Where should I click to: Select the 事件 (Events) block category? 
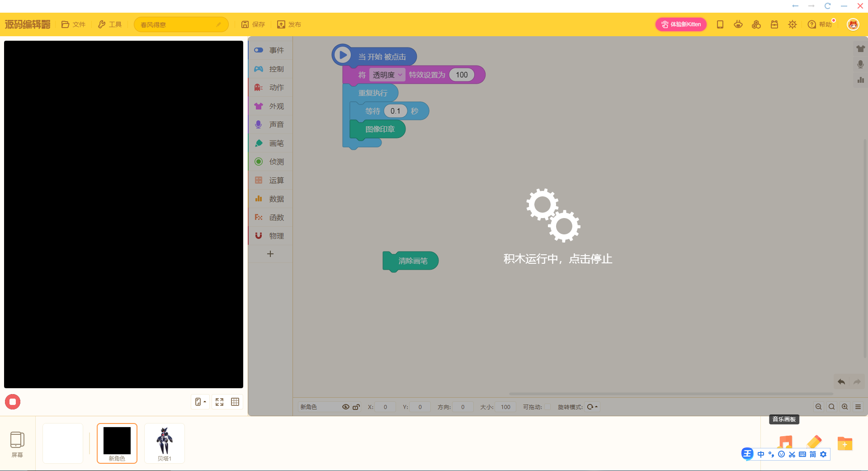270,50
